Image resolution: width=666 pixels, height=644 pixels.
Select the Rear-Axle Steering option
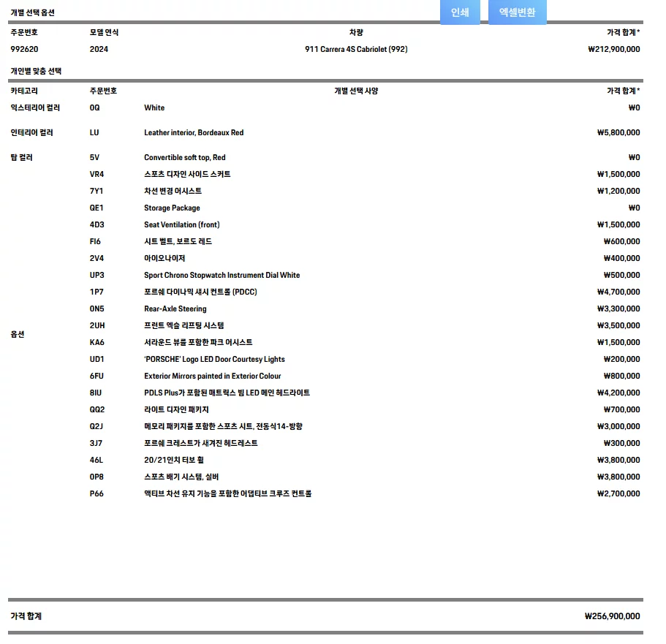[175, 309]
